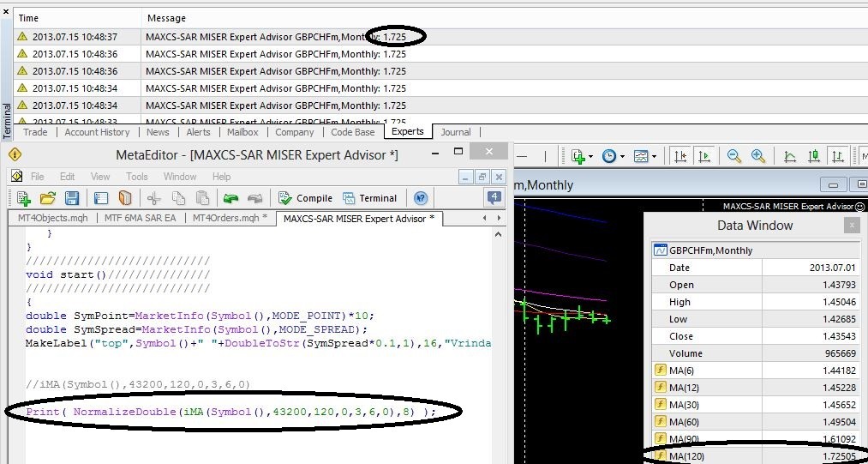Open the Window menu in MetaEditor
This screenshot has width=868, height=464.
180,177
